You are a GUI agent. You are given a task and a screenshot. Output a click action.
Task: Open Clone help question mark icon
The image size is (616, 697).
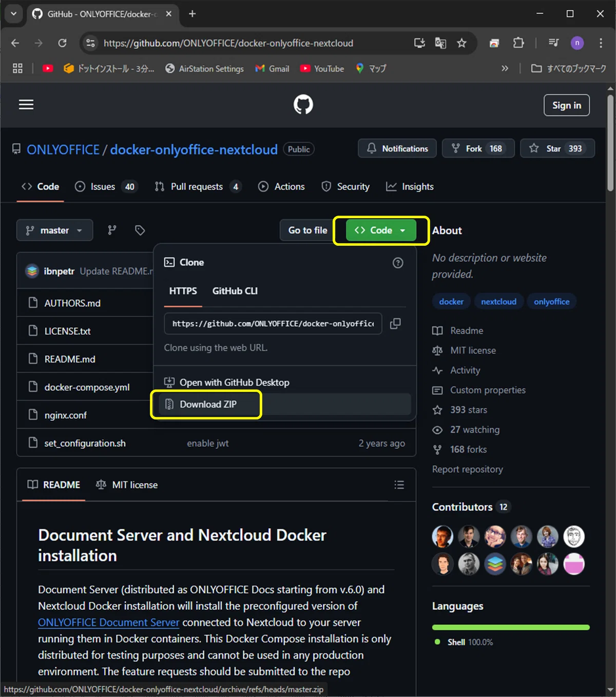398,263
